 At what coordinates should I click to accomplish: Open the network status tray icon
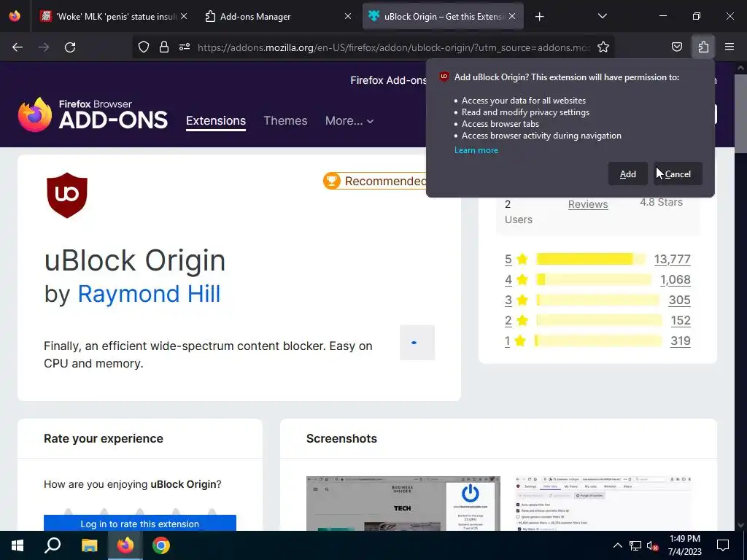coord(635,545)
